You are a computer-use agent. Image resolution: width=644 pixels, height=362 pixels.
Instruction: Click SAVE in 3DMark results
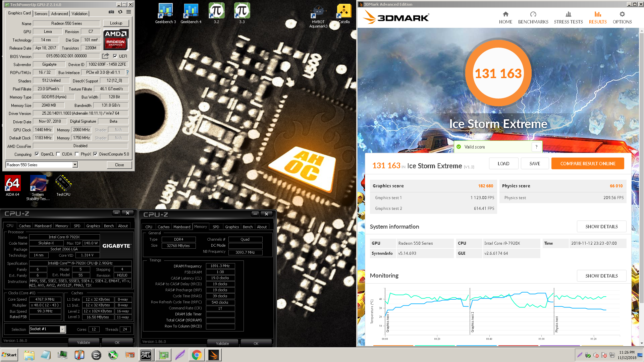pos(535,164)
